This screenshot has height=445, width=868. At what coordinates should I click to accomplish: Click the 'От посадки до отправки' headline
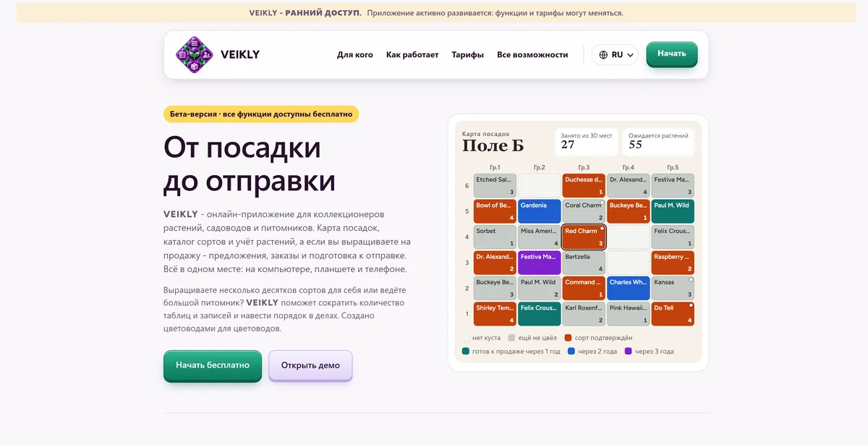[x=249, y=164]
